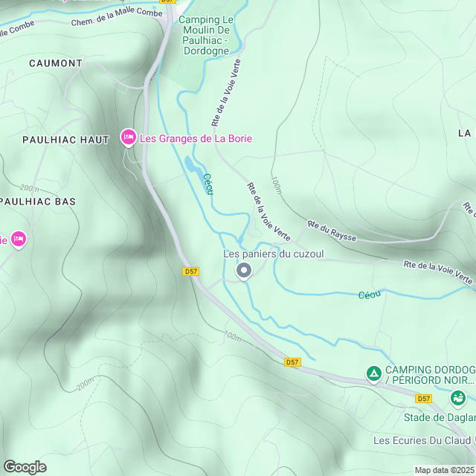Image resolution: width=476 pixels, height=476 pixels.
Task: Select the pink hotel pin near Paulhiac Bas
Action: 19,239
